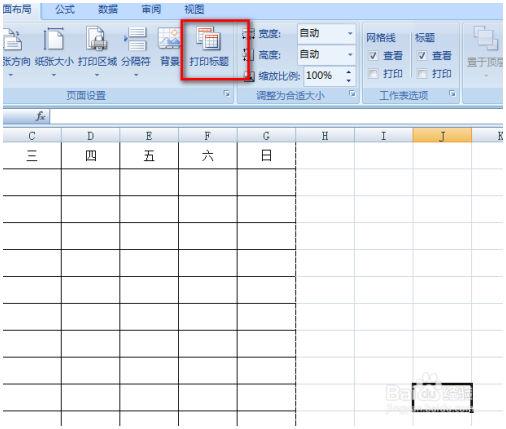
Task: Click the Print Titles (打印标题) icon
Action: (209, 48)
